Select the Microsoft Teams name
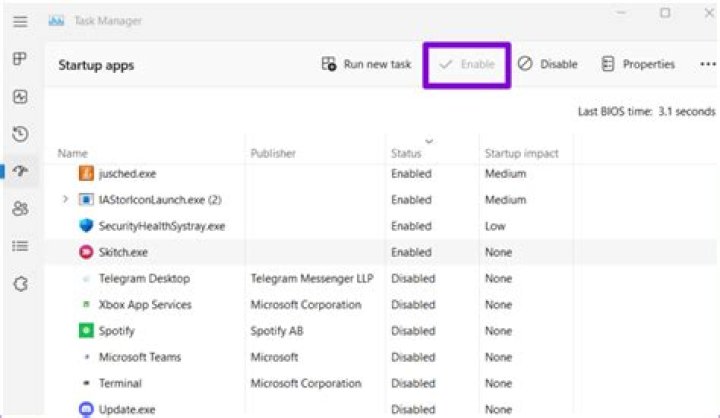The width and height of the screenshot is (720, 418). pyautogui.click(x=140, y=357)
